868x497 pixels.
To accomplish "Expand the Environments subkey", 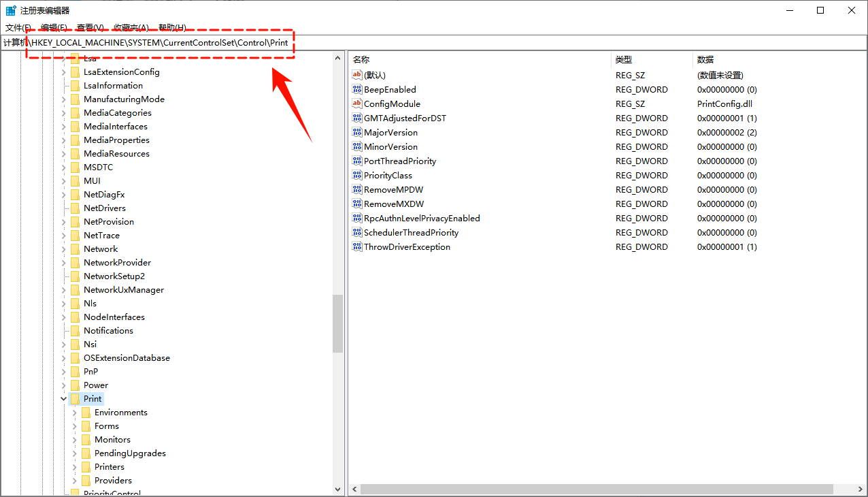I will pos(75,413).
